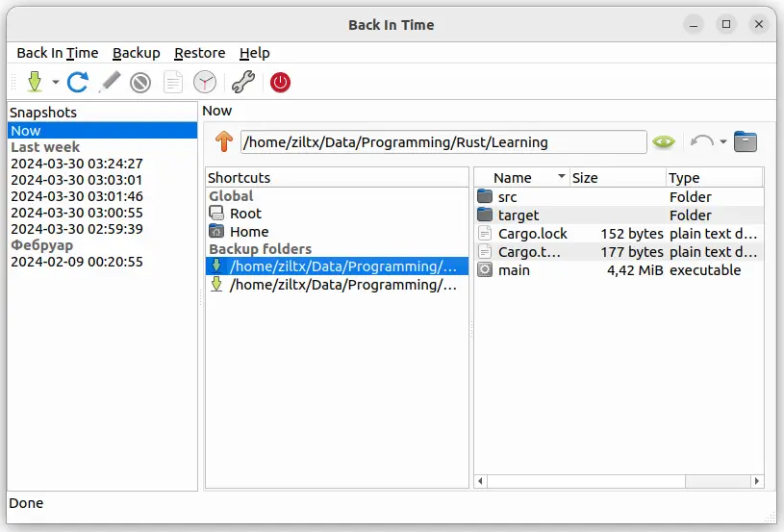Click the red Shutdown power icon
The image size is (784, 532).
(280, 83)
